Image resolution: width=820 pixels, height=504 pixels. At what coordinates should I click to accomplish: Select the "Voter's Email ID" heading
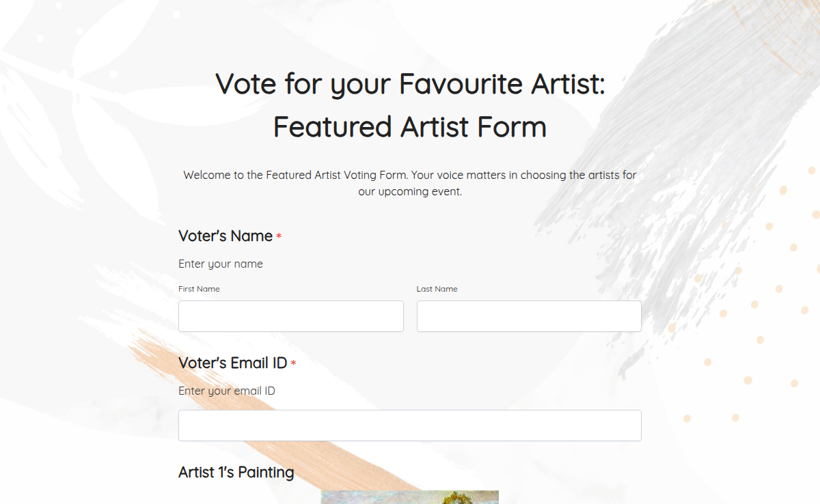tap(232, 363)
